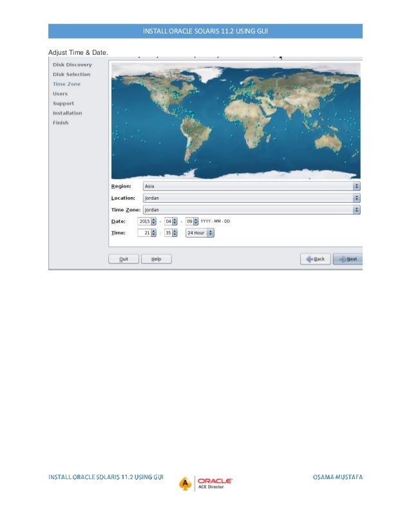The image size is (411, 532).
Task: Click the year stepper arrows
Action: (153, 221)
